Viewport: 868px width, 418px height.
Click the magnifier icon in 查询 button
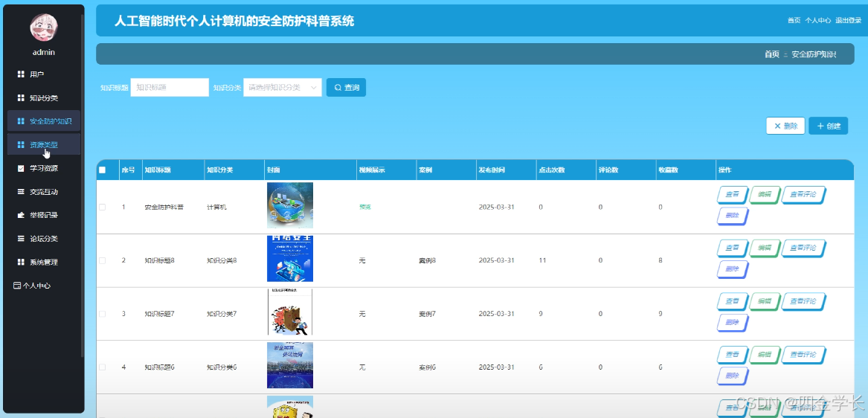(338, 88)
